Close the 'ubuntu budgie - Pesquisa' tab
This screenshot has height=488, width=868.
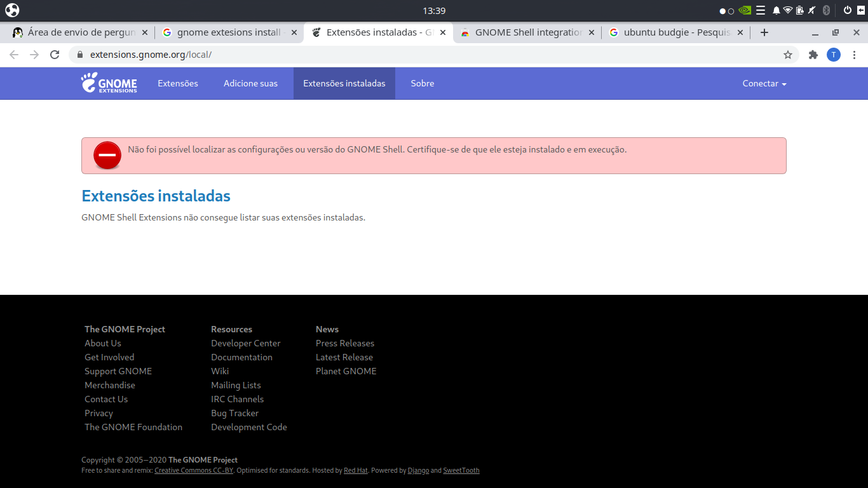740,32
